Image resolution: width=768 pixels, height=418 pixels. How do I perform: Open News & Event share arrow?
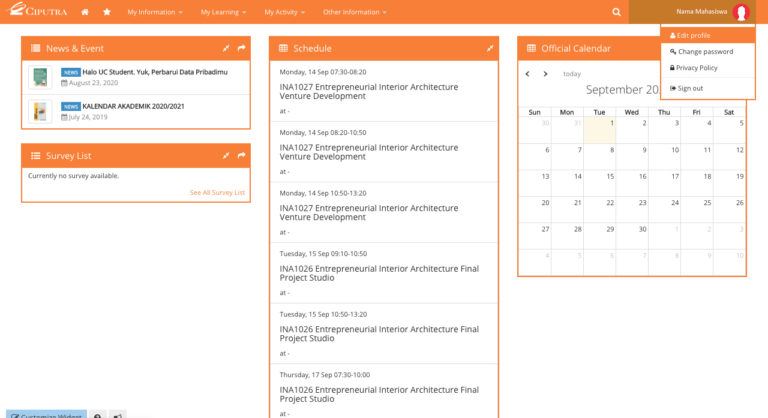tap(241, 48)
